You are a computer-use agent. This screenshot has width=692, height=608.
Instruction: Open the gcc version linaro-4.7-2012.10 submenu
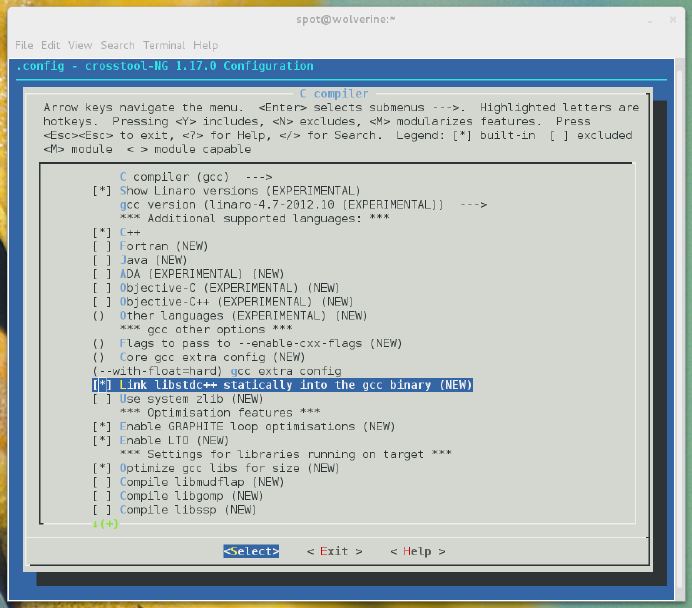click(x=303, y=205)
